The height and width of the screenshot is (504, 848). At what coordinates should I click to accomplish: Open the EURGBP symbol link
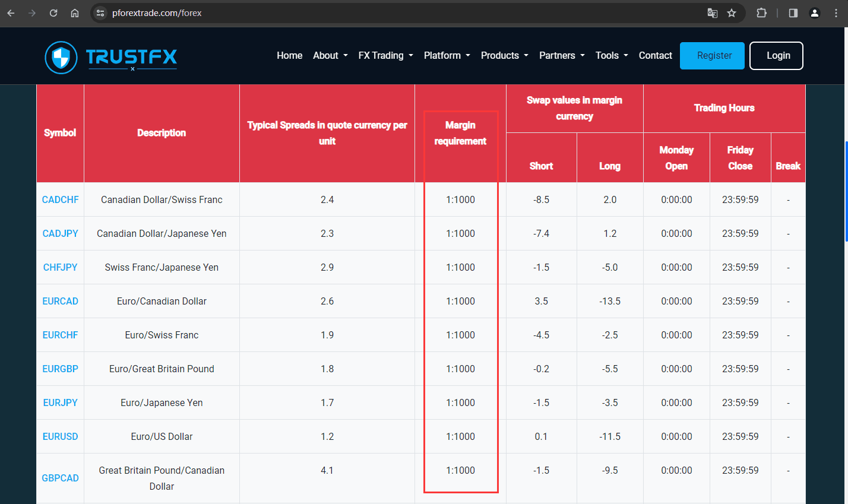60,369
